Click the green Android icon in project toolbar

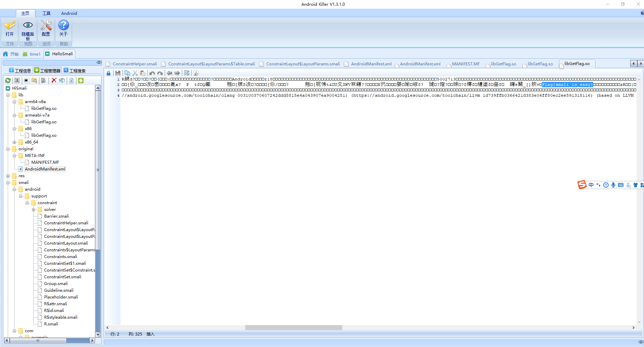click(81, 81)
